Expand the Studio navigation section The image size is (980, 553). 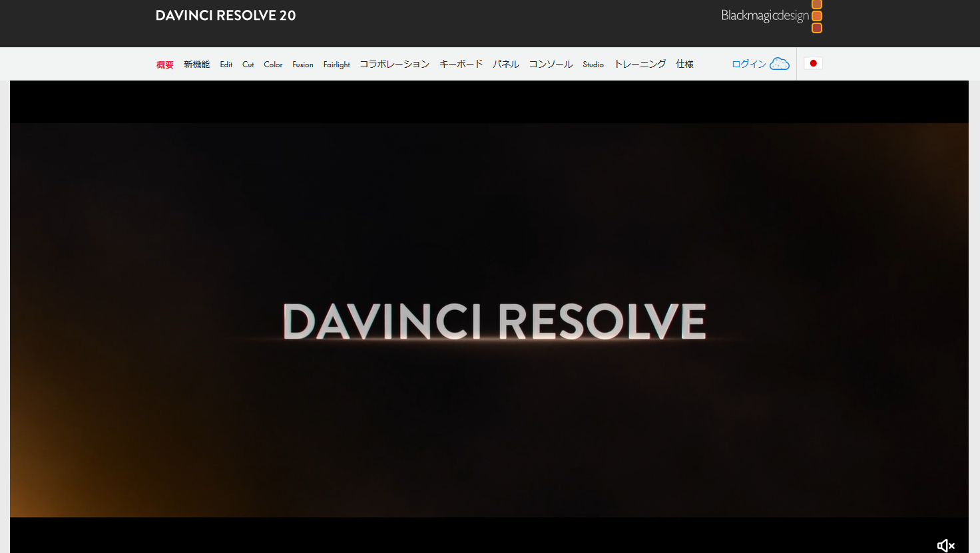tap(593, 64)
